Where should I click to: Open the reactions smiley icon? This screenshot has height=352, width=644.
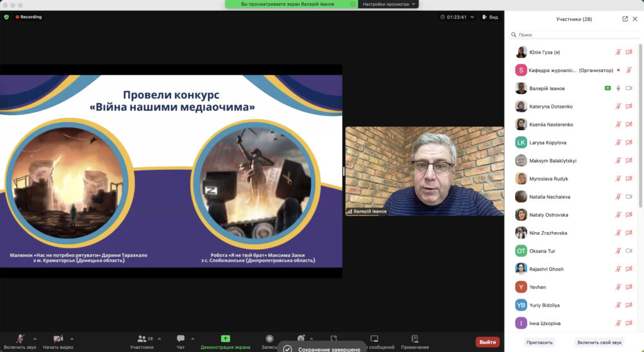[x=301, y=338]
